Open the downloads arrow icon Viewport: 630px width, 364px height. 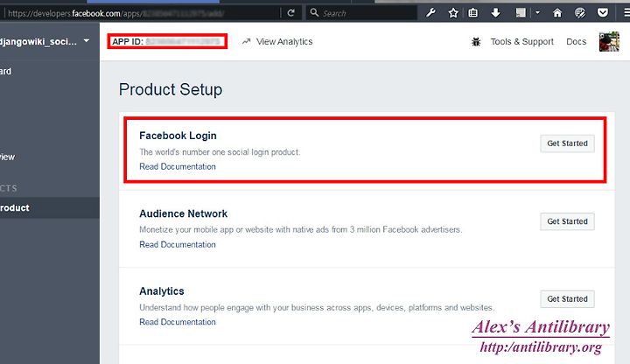(496, 13)
